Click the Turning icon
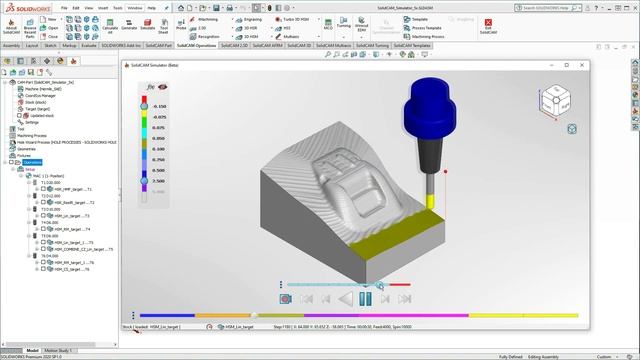This screenshot has height=360, width=640. pos(344,23)
